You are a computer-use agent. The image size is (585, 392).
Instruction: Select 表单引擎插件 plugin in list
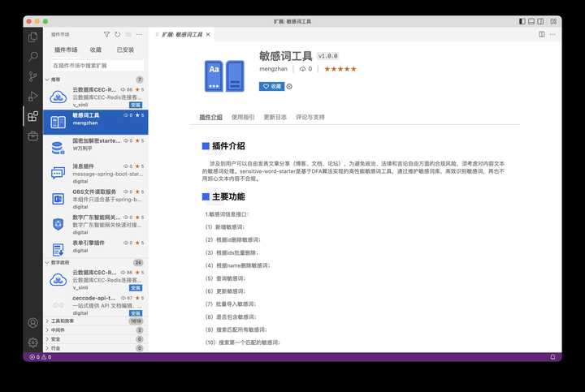(x=96, y=247)
